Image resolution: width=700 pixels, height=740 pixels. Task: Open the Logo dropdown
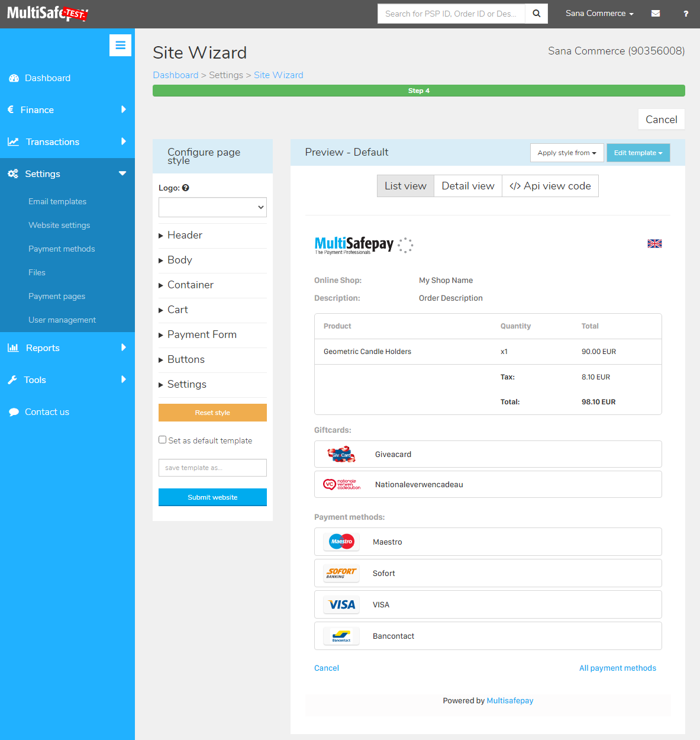(x=212, y=207)
